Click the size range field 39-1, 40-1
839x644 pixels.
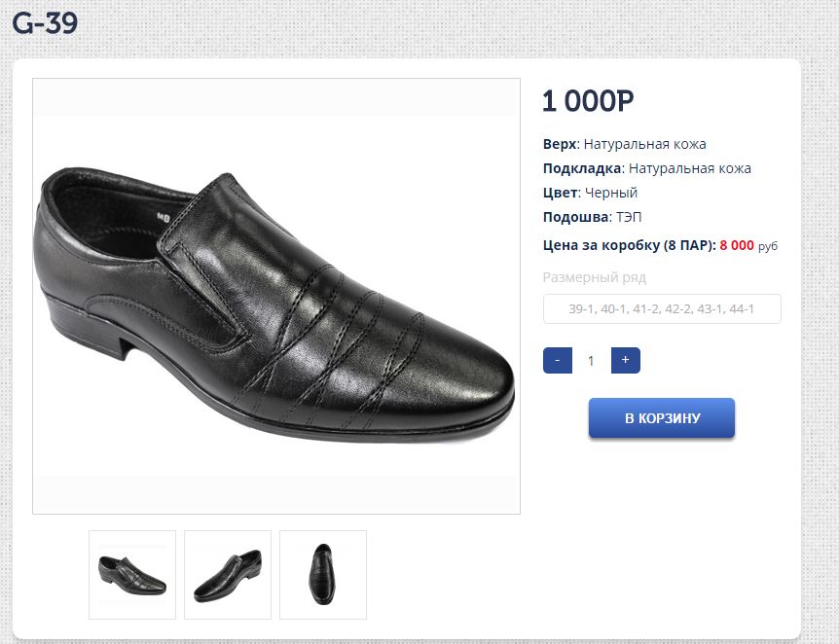[662, 309]
